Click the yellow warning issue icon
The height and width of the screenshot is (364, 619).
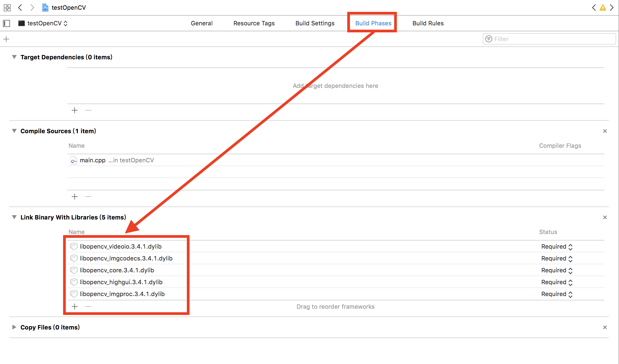(603, 8)
